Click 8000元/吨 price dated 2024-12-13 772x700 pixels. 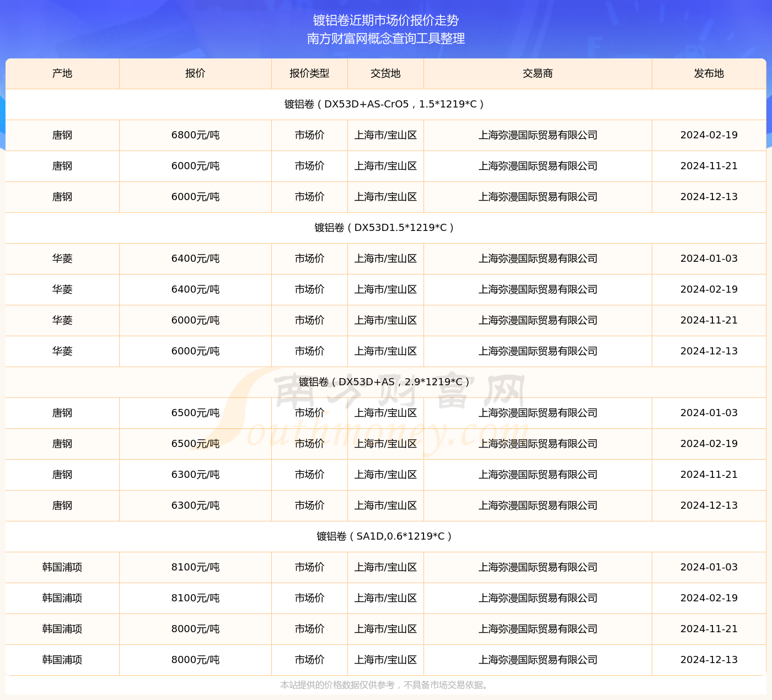195,660
